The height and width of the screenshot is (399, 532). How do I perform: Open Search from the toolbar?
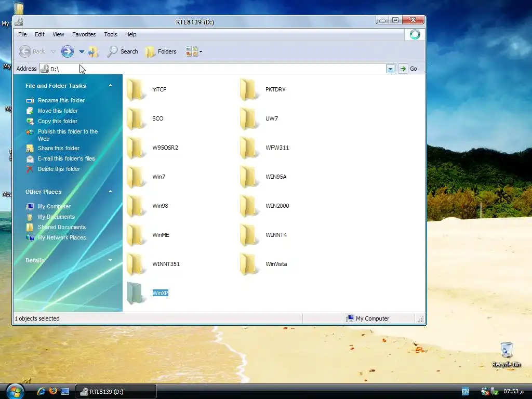pyautogui.click(x=123, y=51)
